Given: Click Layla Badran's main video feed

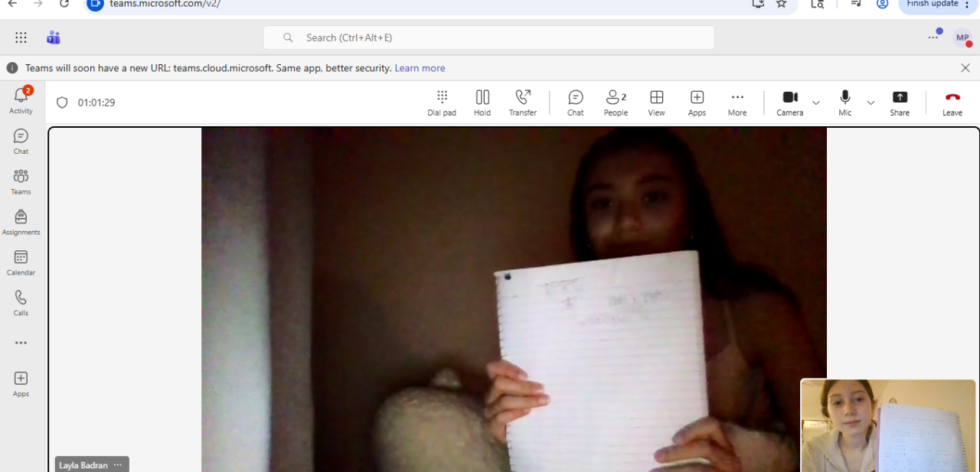Looking at the screenshot, I should tap(514, 299).
